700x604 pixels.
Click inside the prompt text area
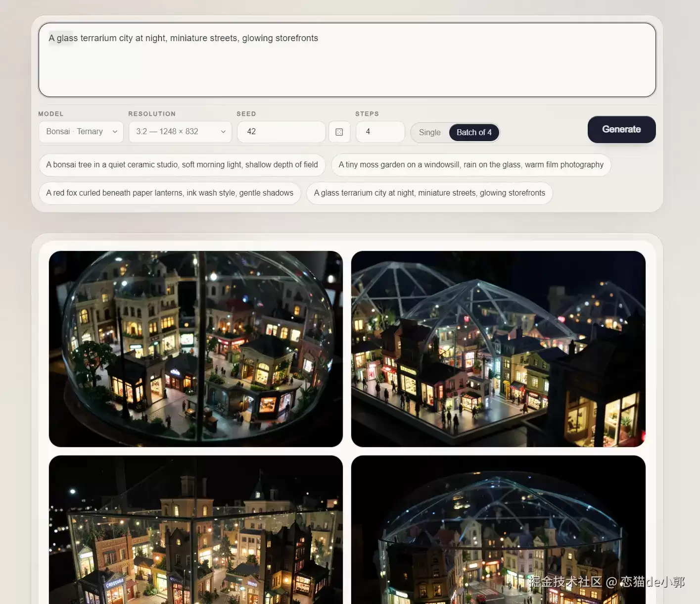(x=347, y=60)
